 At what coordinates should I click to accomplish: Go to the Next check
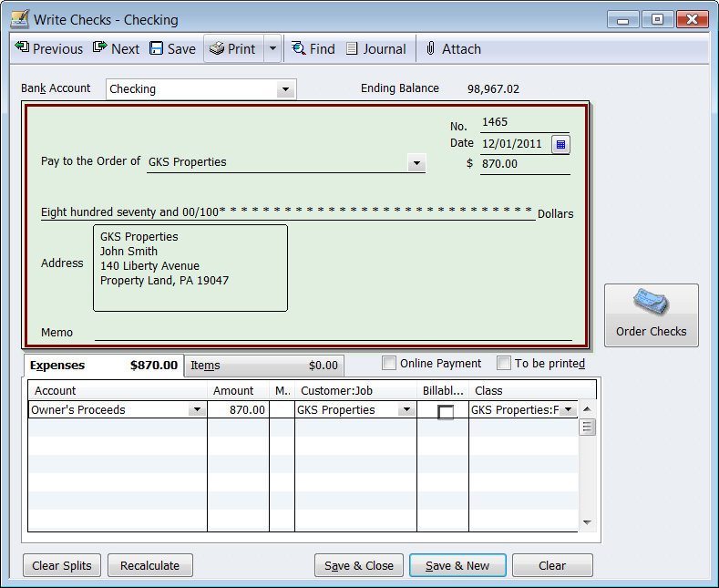coord(116,49)
